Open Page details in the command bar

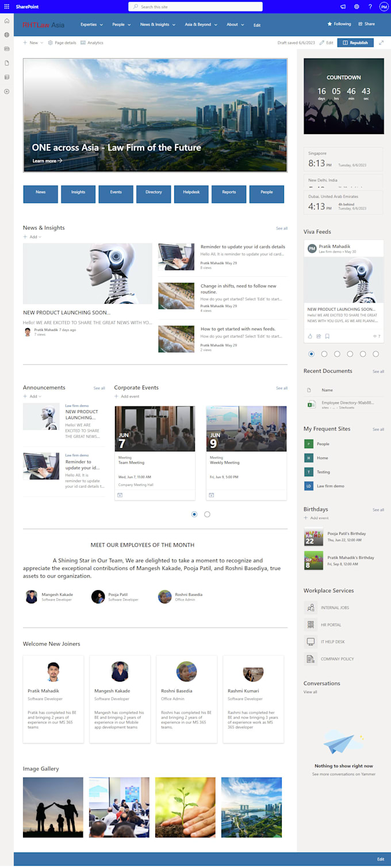pyautogui.click(x=62, y=43)
